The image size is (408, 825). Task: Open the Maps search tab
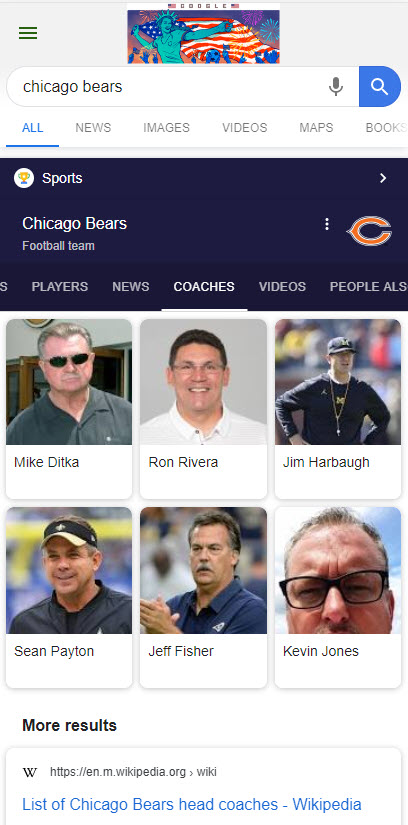[x=316, y=128]
